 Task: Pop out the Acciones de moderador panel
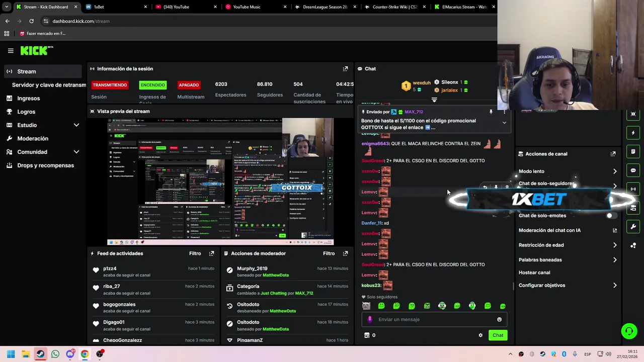tap(345, 253)
